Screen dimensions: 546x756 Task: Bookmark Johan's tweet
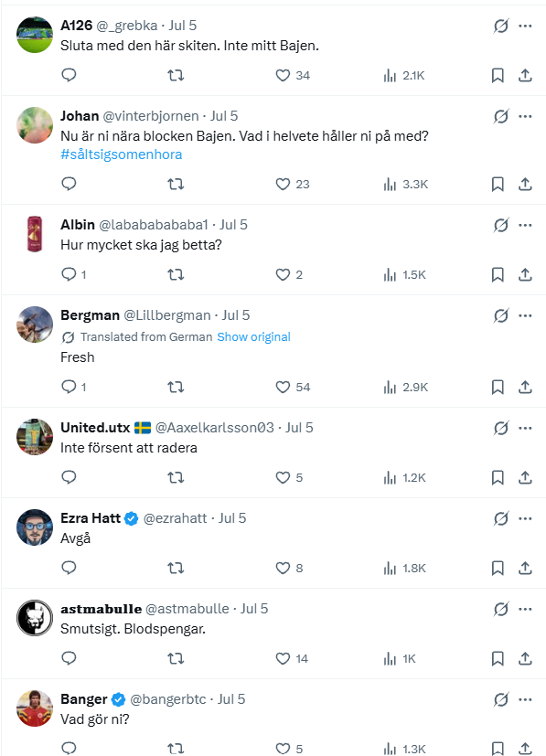498,184
